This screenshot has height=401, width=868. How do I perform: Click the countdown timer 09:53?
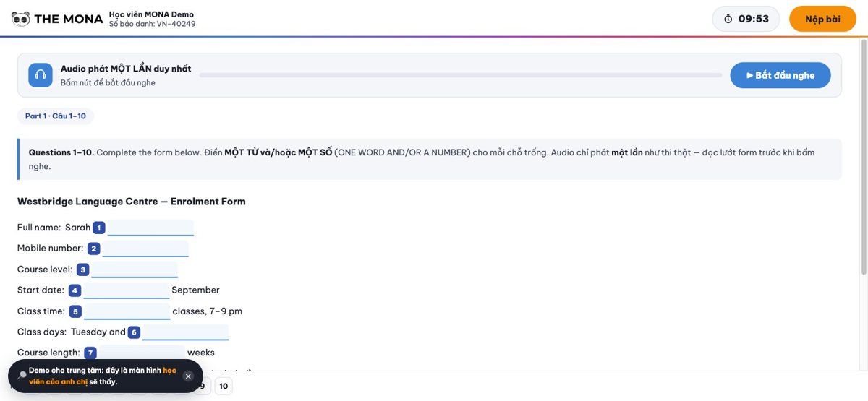pos(746,19)
